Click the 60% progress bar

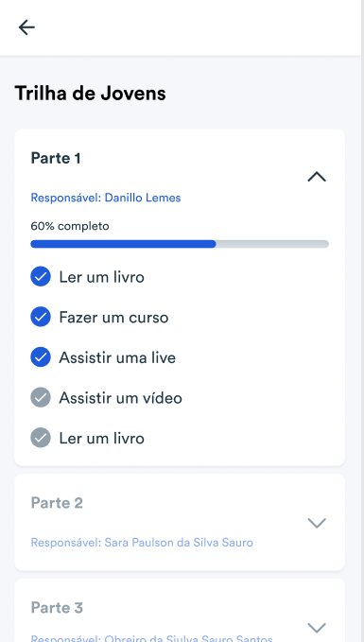click(180, 244)
